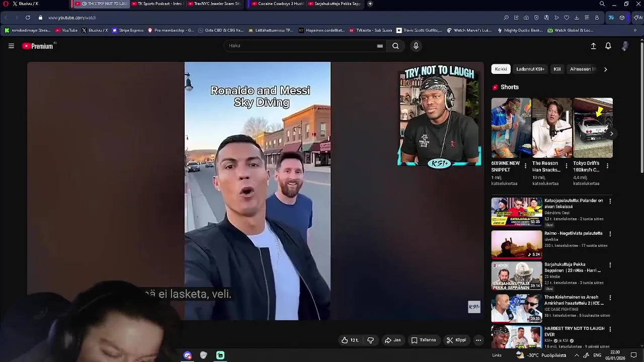Dislike the video with thumbs-down
This screenshot has width=644, height=362.
pos(370,340)
